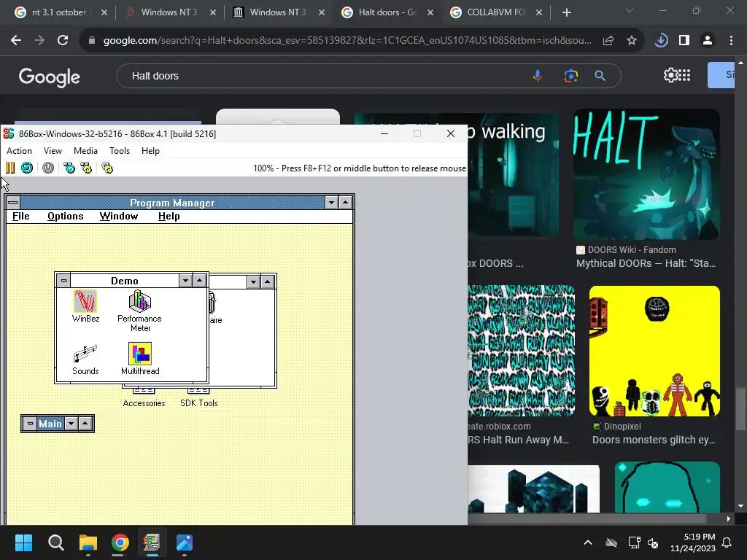This screenshot has height=560, width=747.
Task: Open Chrome downloads icon
Action: click(x=661, y=41)
